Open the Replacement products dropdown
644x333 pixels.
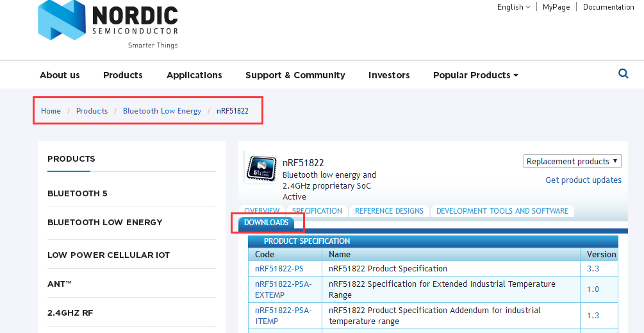pos(572,161)
